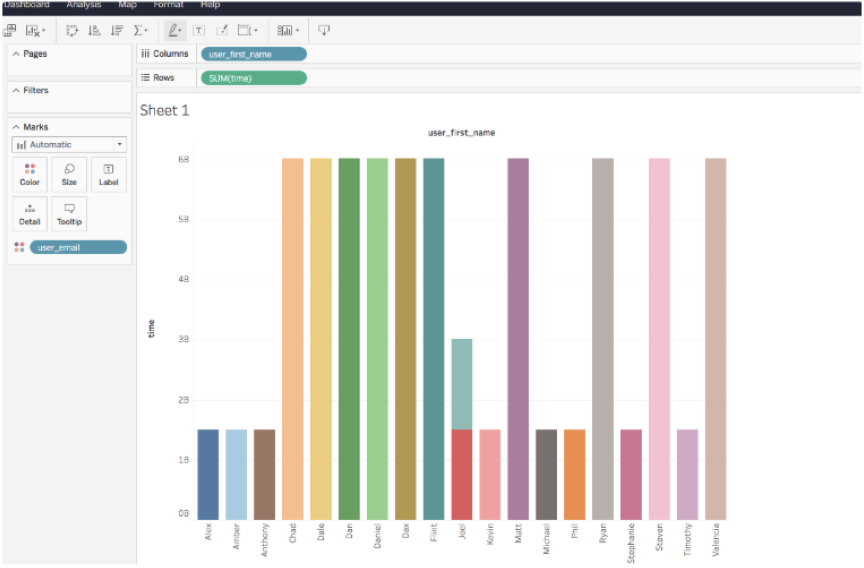The width and height of the screenshot is (864, 568).
Task: Sort ascending using the toolbar icon
Action: (x=95, y=30)
